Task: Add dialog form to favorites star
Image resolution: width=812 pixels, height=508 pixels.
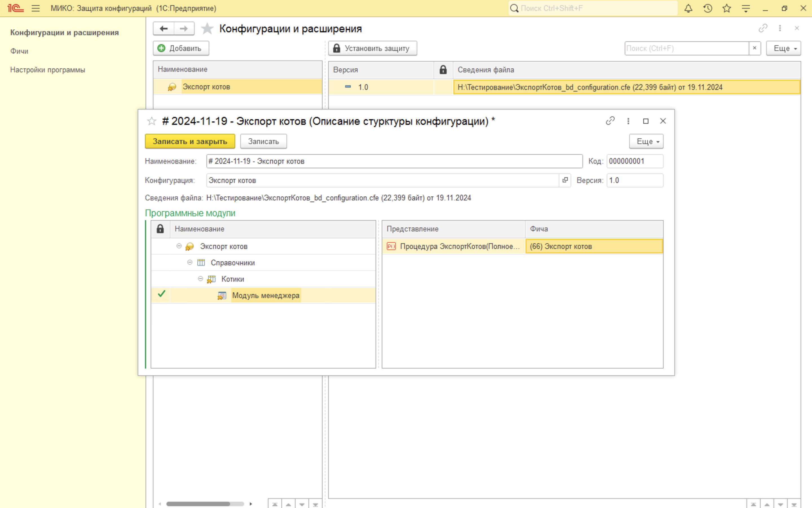Action: tap(152, 121)
